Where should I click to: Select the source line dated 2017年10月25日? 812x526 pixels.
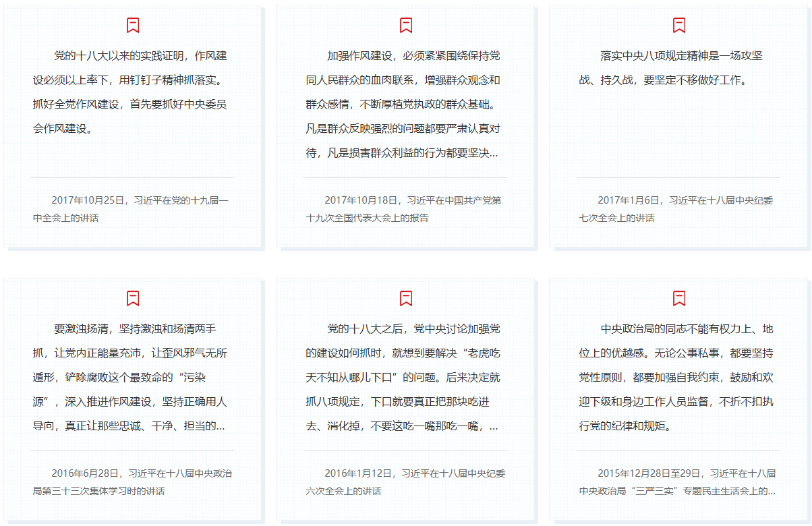pyautogui.click(x=132, y=209)
